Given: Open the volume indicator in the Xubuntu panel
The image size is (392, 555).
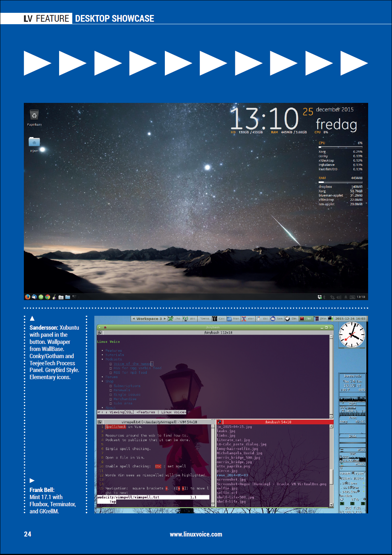Looking at the screenshot, I should pyautogui.click(x=339, y=297).
